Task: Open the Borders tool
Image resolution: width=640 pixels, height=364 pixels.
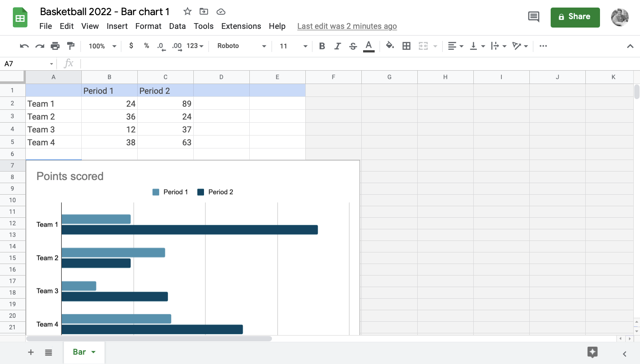Action: (x=406, y=46)
